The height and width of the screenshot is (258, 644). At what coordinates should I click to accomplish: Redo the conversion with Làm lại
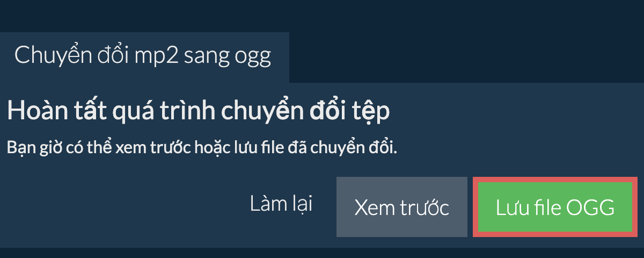click(281, 205)
